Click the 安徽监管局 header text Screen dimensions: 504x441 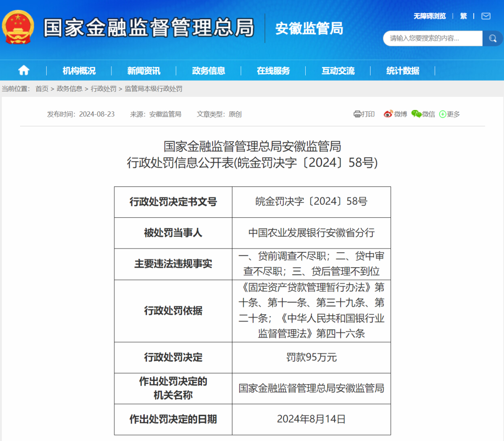tap(309, 28)
